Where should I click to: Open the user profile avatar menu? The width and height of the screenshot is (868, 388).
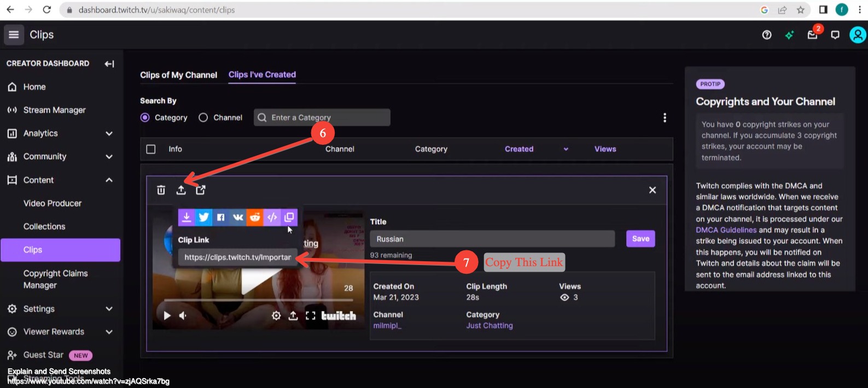click(857, 35)
